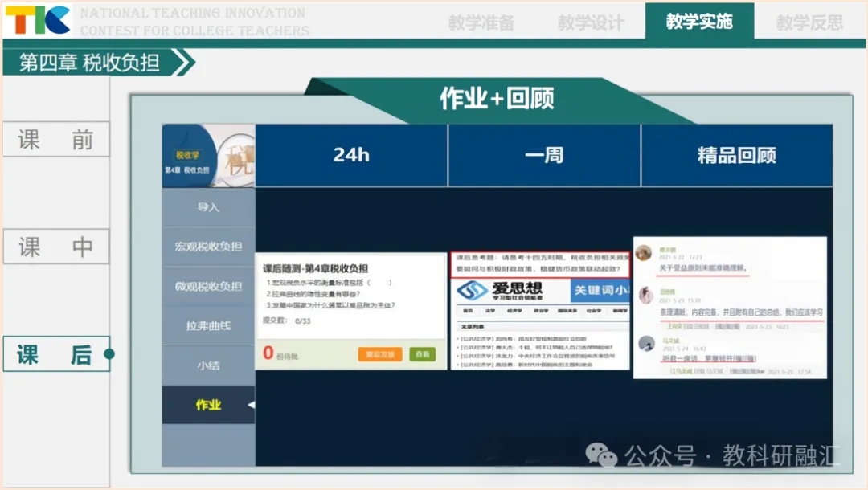Click the 爱思想 site logo

point(499,290)
